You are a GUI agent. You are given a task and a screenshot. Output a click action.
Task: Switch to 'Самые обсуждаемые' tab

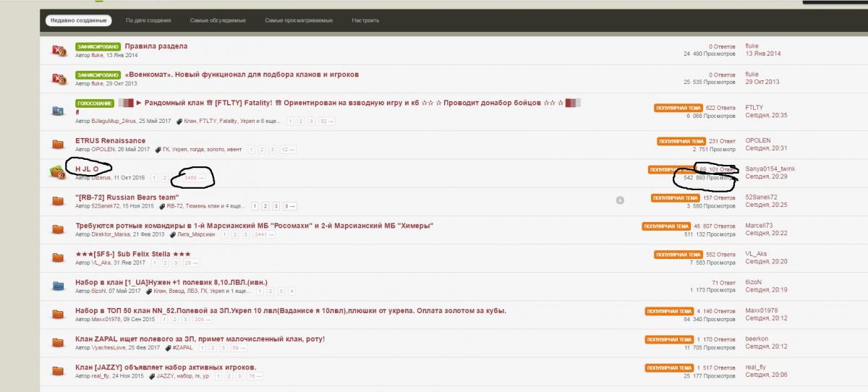[218, 20]
